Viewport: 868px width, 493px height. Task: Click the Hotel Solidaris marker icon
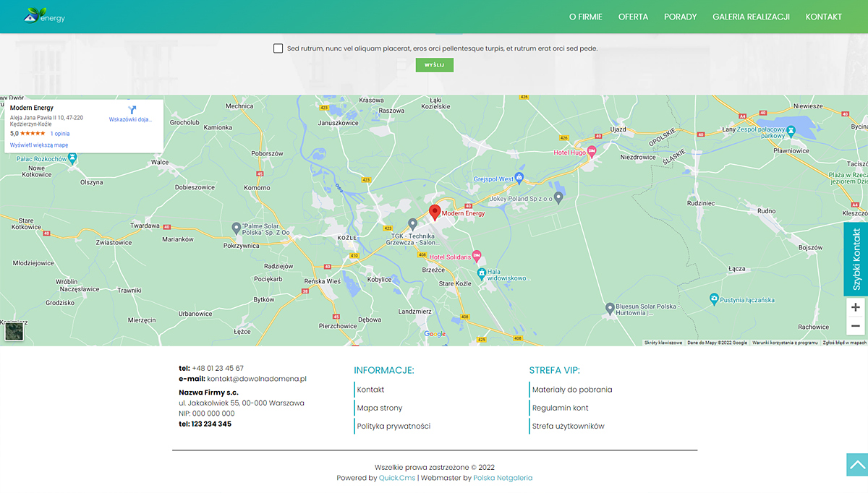477,257
